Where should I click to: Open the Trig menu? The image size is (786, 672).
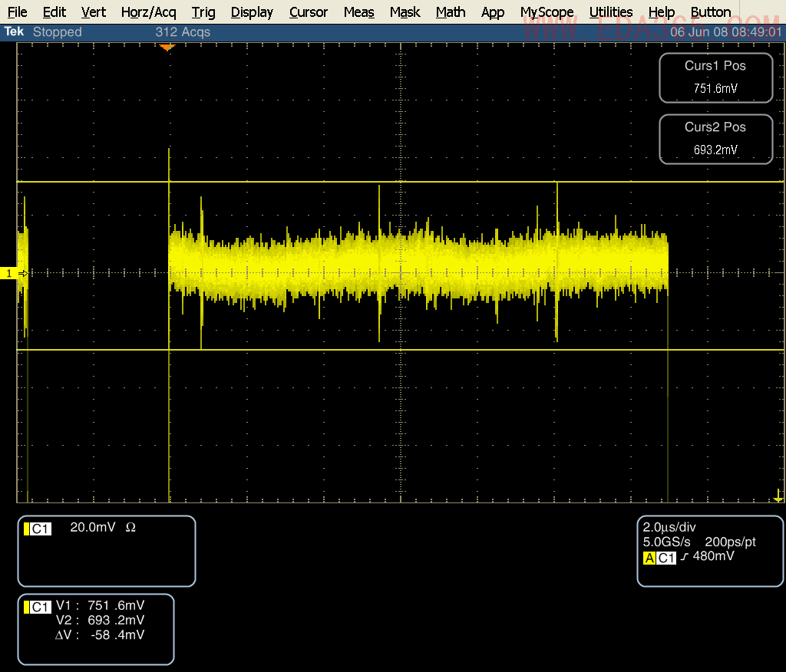coord(203,12)
